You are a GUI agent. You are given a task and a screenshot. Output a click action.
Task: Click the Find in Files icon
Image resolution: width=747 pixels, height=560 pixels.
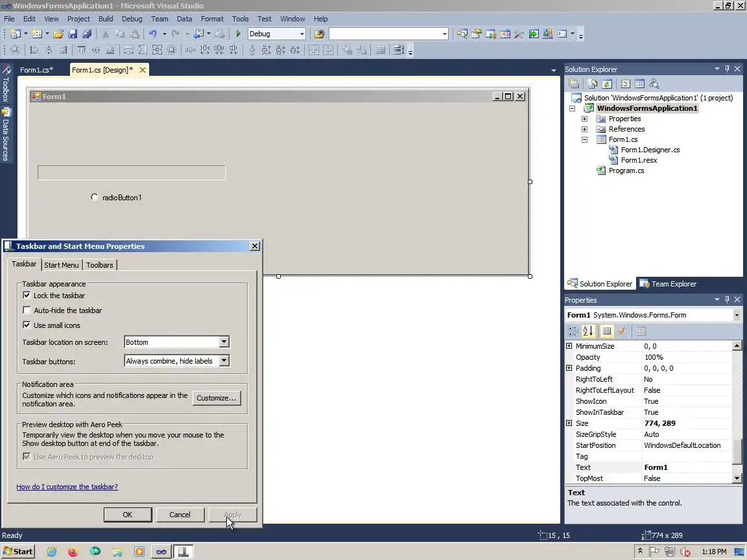point(319,34)
